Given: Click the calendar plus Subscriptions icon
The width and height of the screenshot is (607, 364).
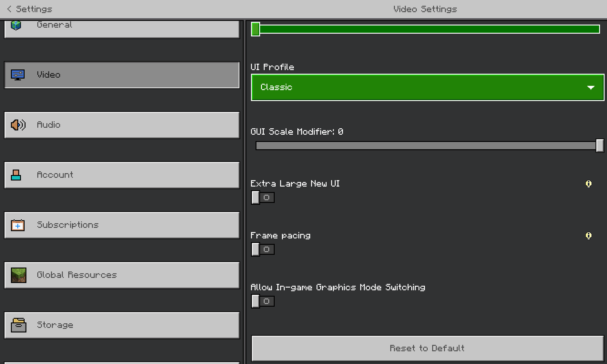Looking at the screenshot, I should 18,225.
